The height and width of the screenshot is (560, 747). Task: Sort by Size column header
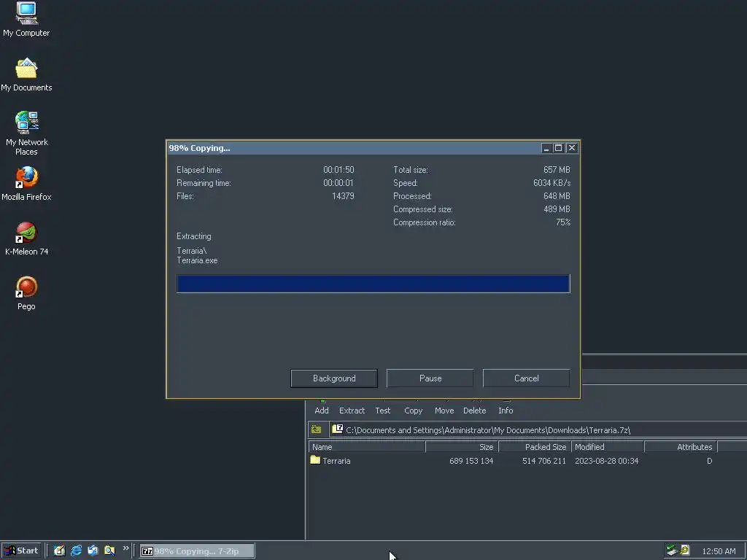click(x=462, y=447)
